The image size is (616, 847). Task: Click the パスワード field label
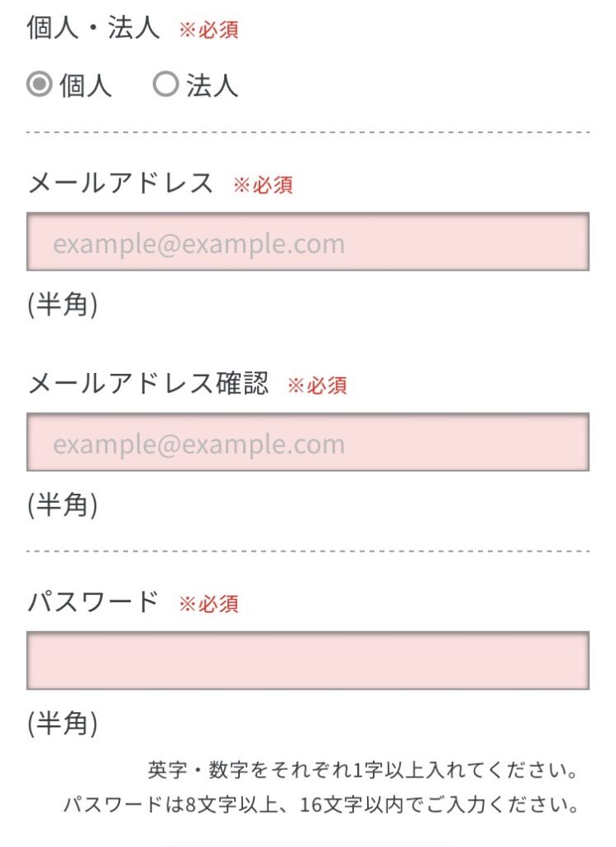[93, 601]
